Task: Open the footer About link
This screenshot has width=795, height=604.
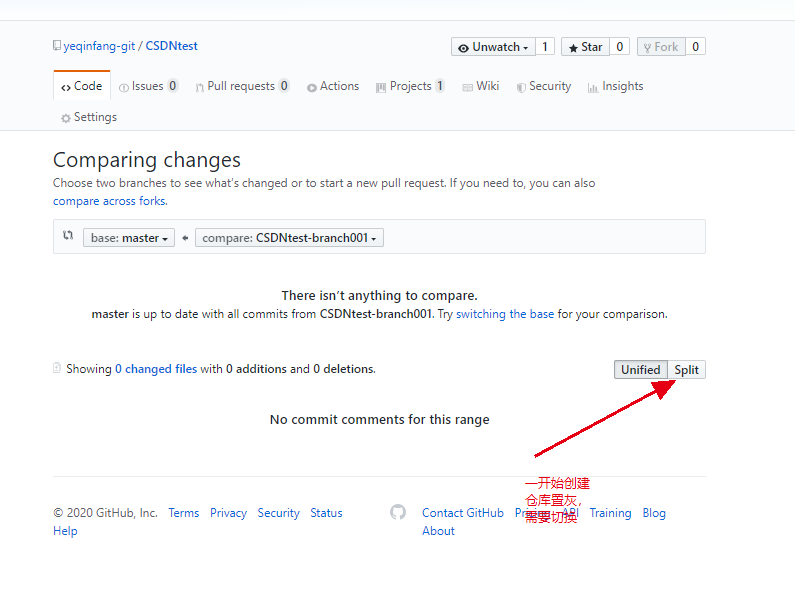Action: coord(439,531)
